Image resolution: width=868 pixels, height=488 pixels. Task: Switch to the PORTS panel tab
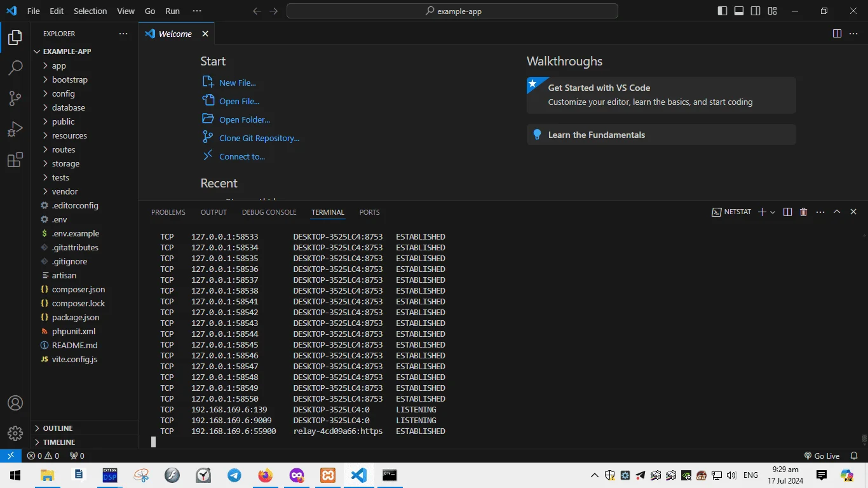(x=369, y=212)
